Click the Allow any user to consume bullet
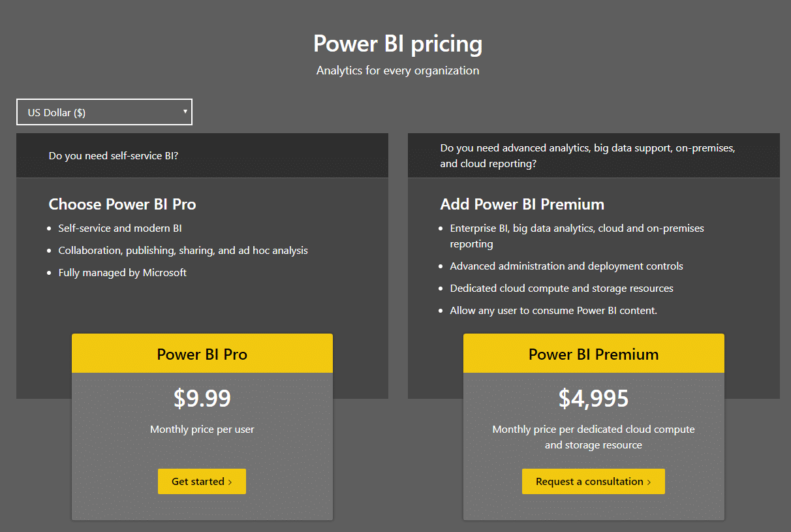 coord(553,311)
